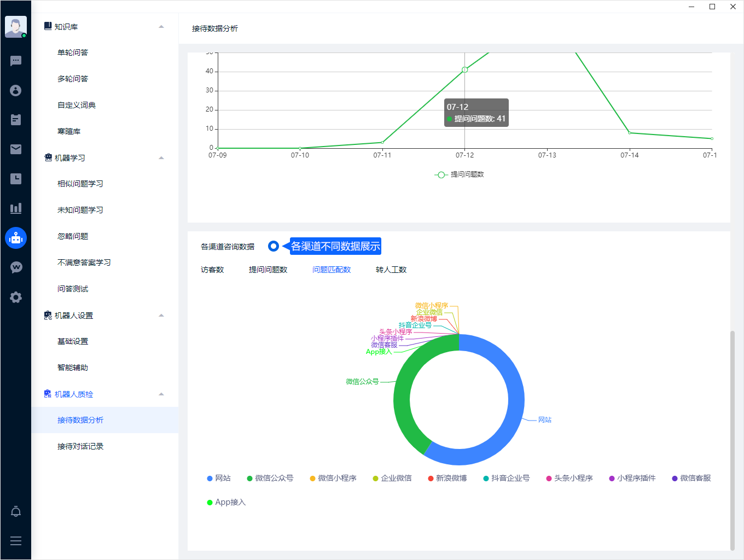Image resolution: width=744 pixels, height=560 pixels.
Task: Select the robot icon in sidebar
Action: tap(16, 238)
